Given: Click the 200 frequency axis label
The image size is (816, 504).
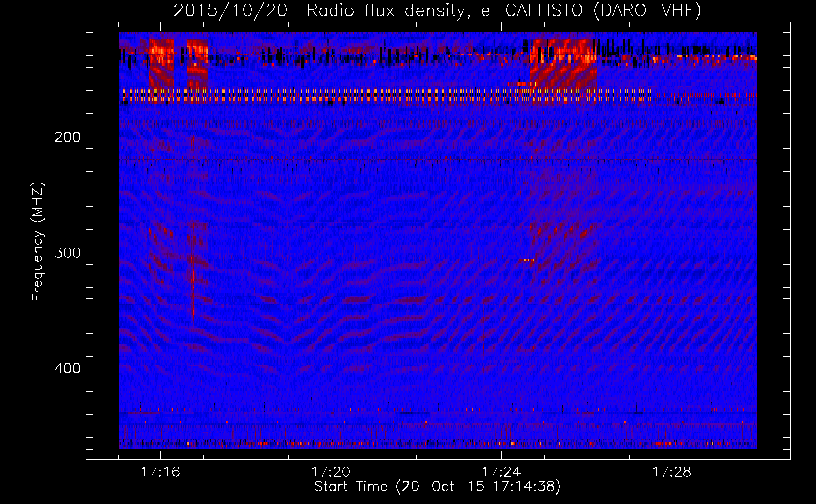Looking at the screenshot, I should click(68, 137).
